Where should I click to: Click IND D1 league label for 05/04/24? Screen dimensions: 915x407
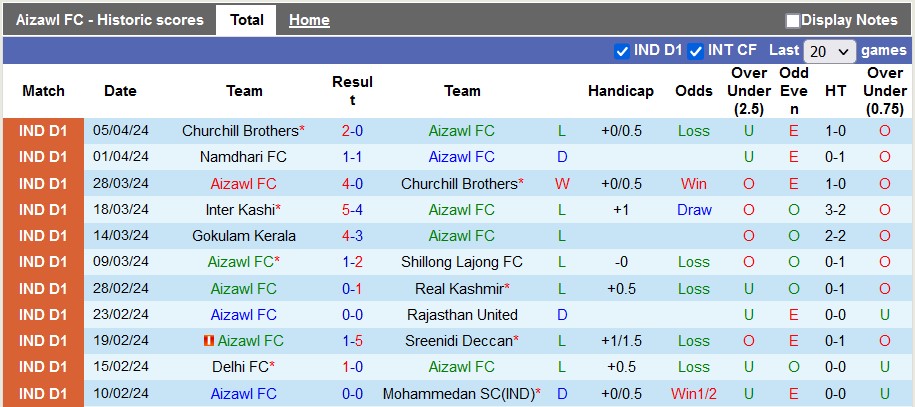43,131
